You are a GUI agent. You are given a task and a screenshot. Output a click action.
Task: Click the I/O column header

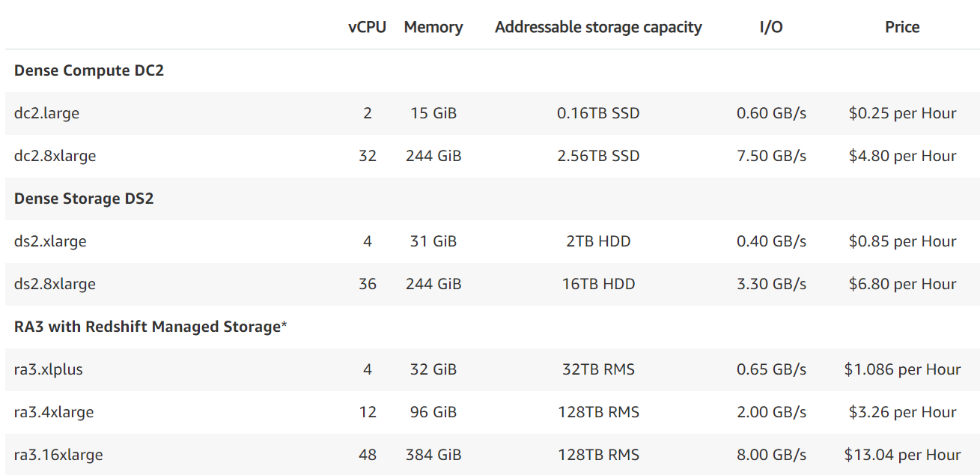coord(771,28)
